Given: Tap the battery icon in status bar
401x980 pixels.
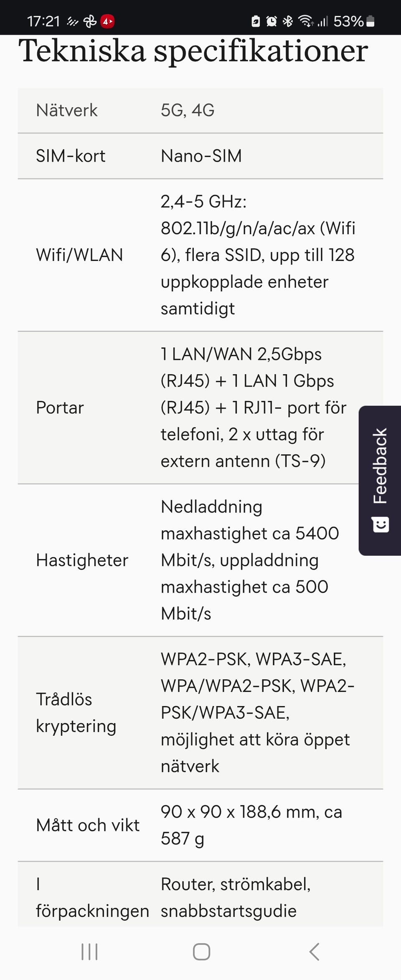Looking at the screenshot, I should click(x=370, y=21).
